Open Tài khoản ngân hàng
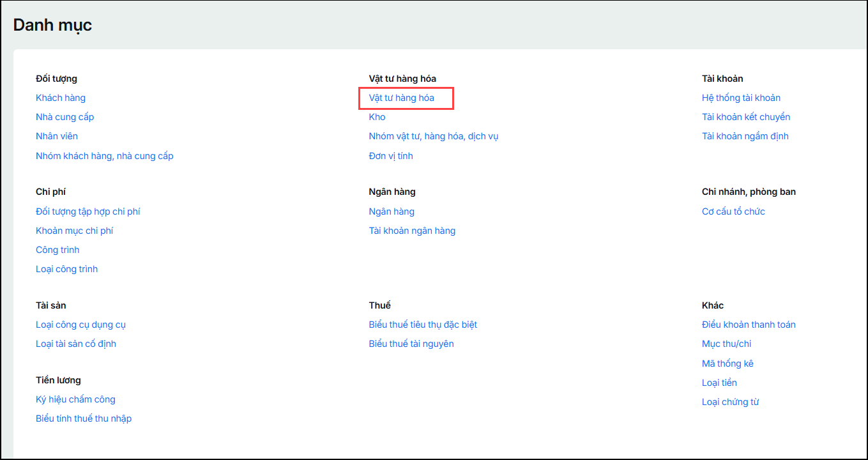 412,231
